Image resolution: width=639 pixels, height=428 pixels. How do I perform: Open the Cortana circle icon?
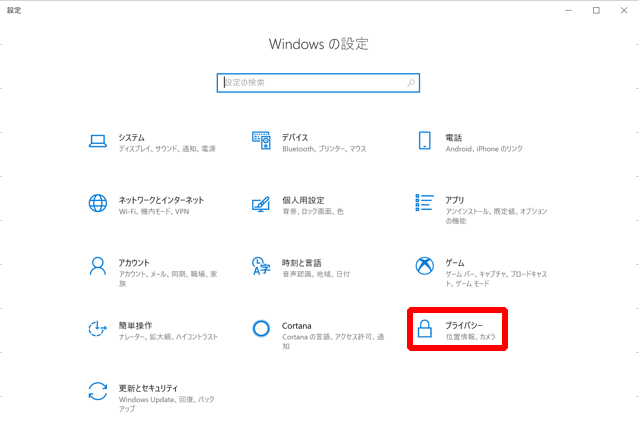click(261, 329)
